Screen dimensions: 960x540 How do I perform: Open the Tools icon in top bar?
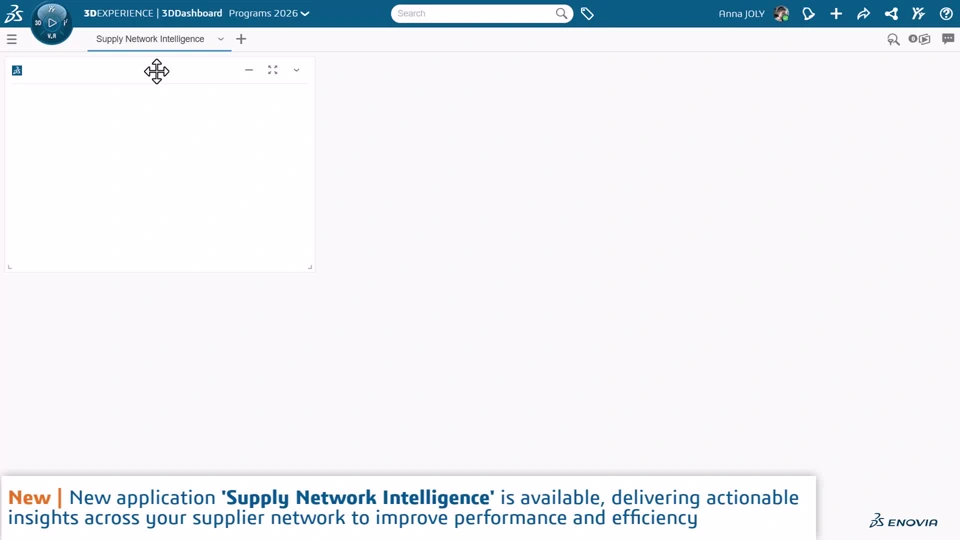[x=918, y=13]
